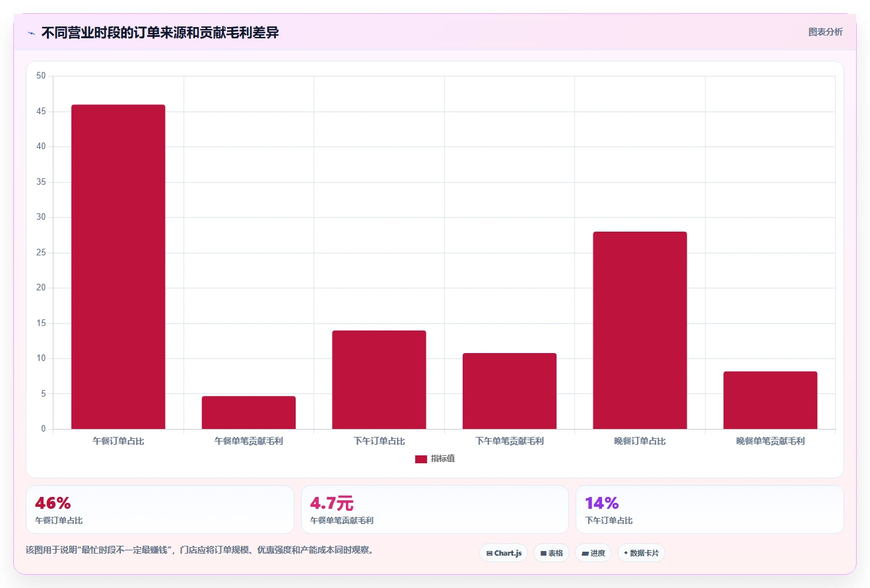Click the footnote text about 最忙时段不一定最赚钱
This screenshot has height=588, width=870.
coord(200,550)
